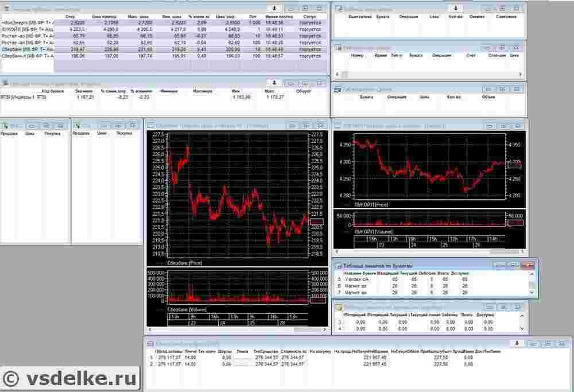
Task: Click the securities limits table title icon
Action: tap(338, 266)
